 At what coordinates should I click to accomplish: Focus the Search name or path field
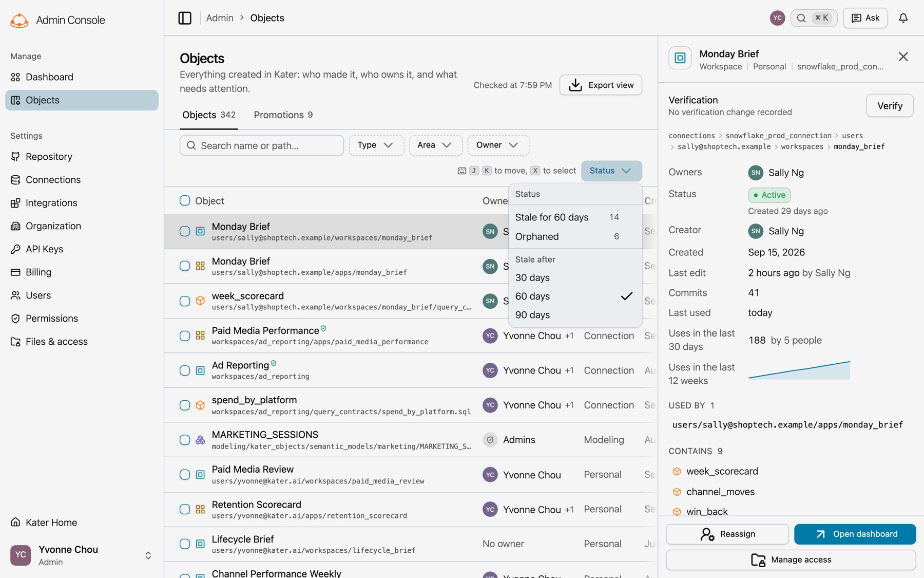coord(262,145)
